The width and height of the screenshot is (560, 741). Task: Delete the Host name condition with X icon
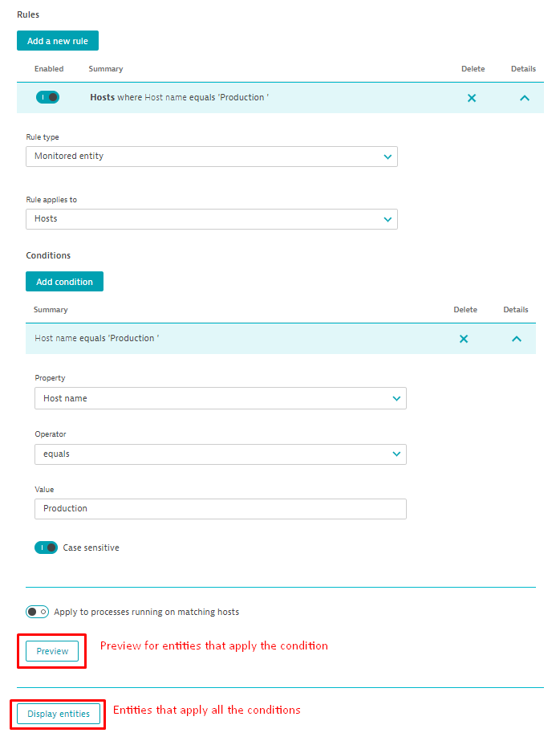[464, 339]
